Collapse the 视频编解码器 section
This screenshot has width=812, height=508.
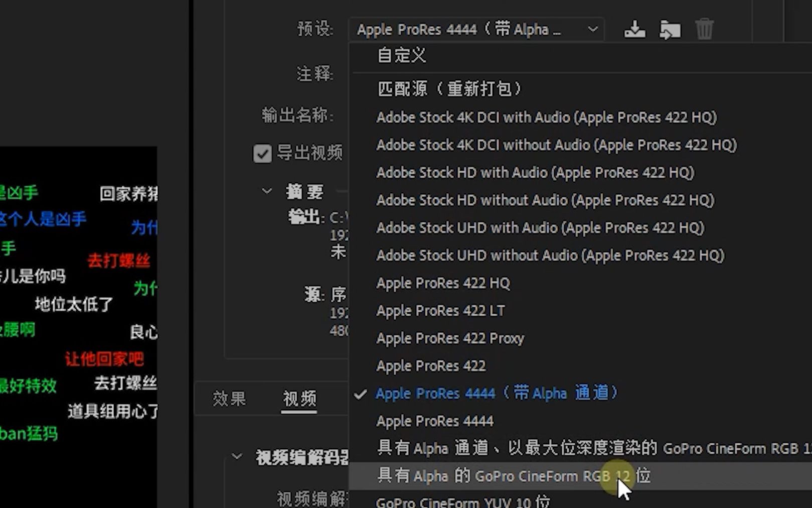pyautogui.click(x=237, y=457)
